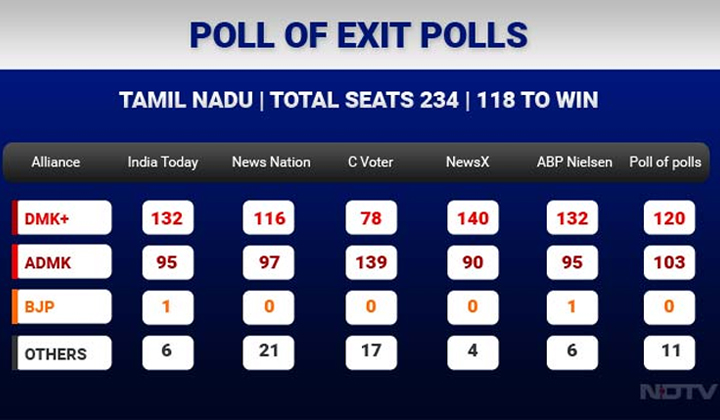The height and width of the screenshot is (420, 720).
Task: Select the Alliance column header
Action: [56, 162]
